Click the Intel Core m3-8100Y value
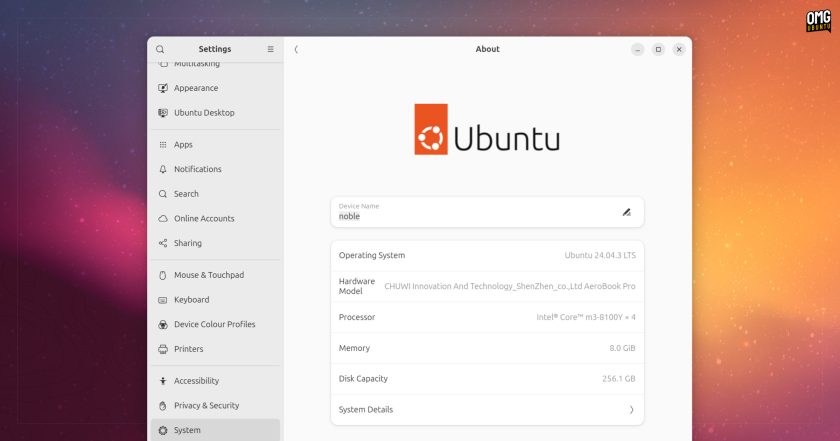 [x=586, y=317]
